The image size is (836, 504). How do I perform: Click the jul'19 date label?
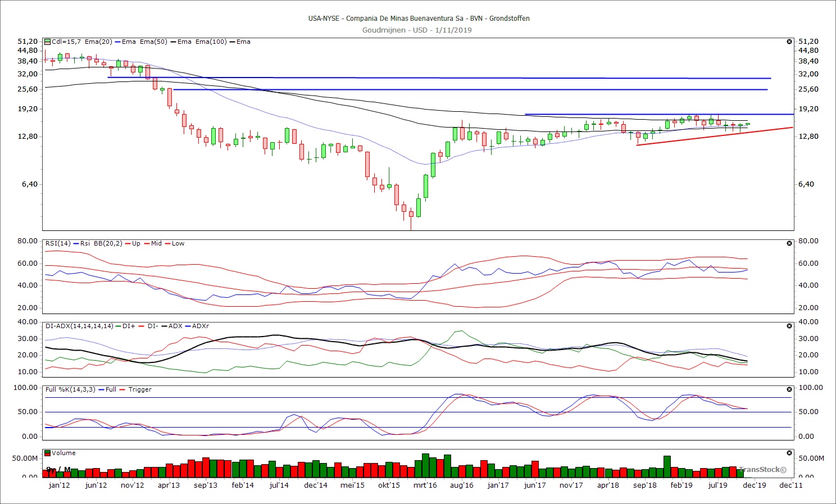click(x=718, y=485)
